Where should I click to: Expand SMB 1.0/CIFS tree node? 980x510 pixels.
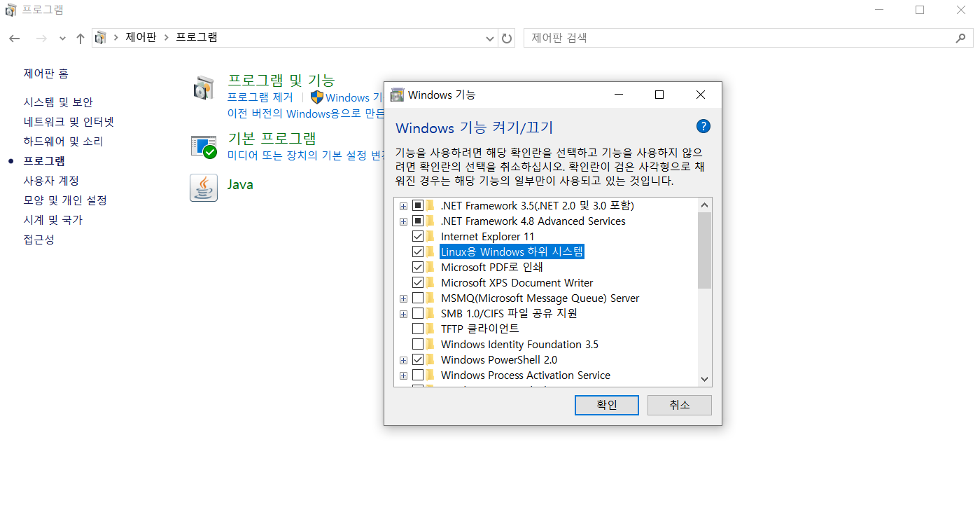(x=403, y=314)
